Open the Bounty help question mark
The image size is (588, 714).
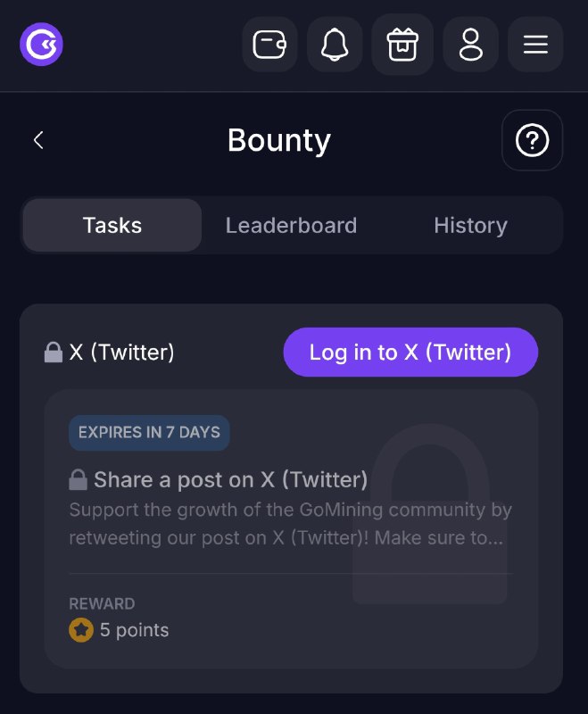click(x=532, y=140)
